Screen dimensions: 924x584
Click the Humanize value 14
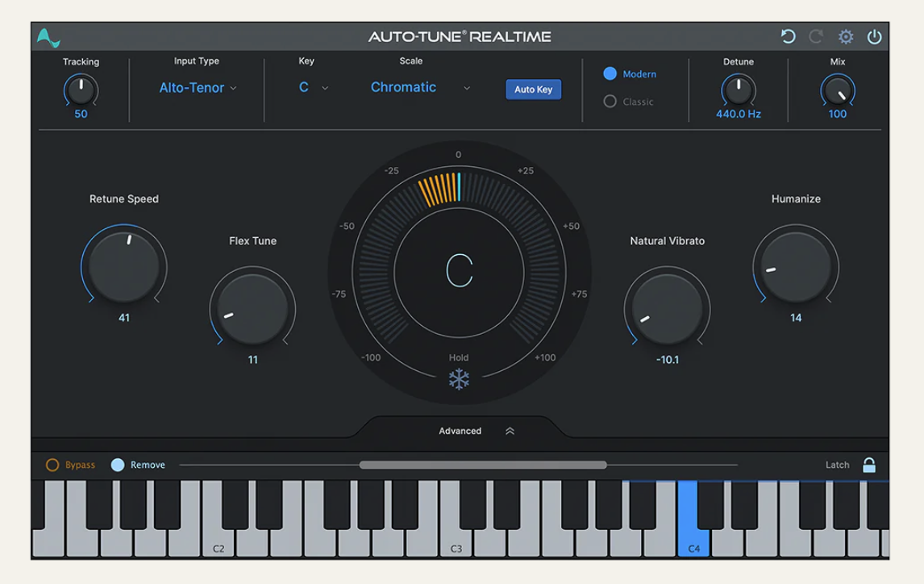pyautogui.click(x=796, y=319)
